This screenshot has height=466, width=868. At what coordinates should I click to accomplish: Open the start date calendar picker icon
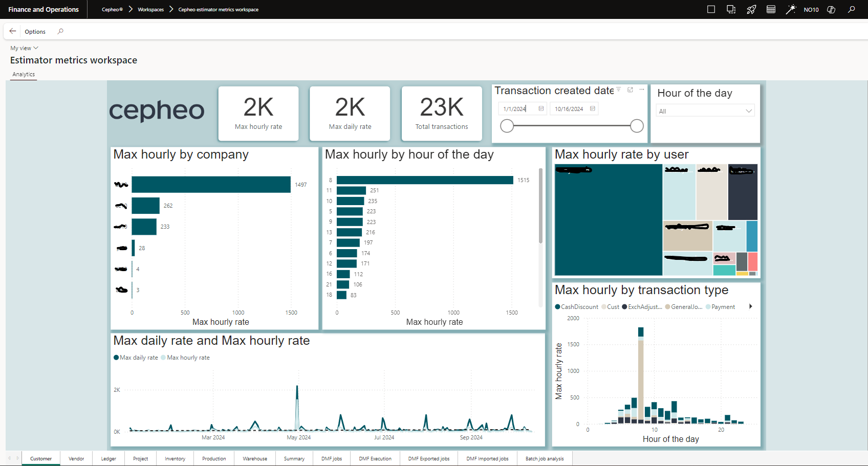click(x=541, y=108)
